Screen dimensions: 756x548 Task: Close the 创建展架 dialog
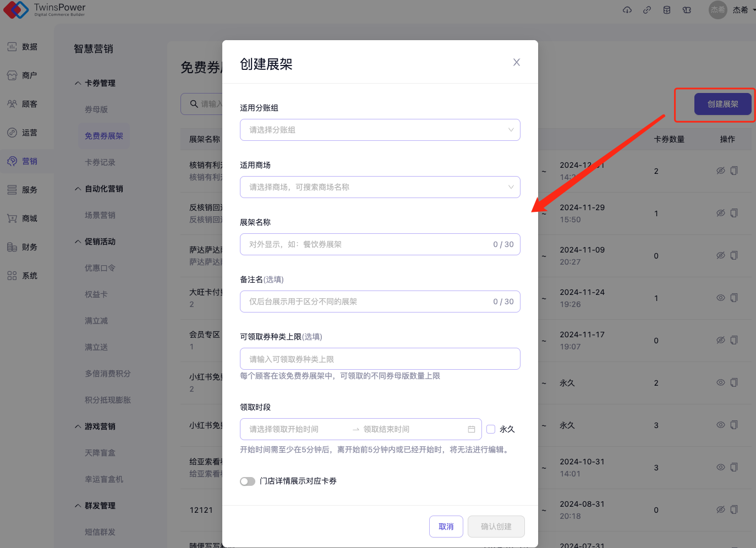coord(516,62)
